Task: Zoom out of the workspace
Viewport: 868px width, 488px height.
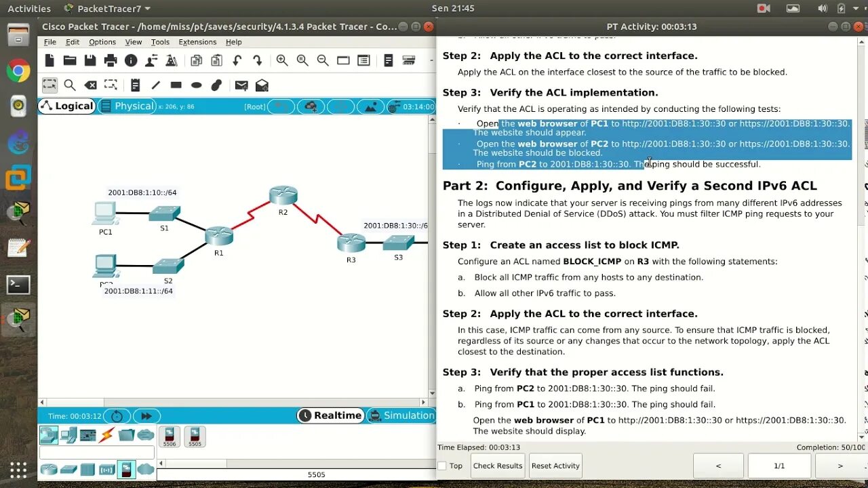Action: click(323, 60)
